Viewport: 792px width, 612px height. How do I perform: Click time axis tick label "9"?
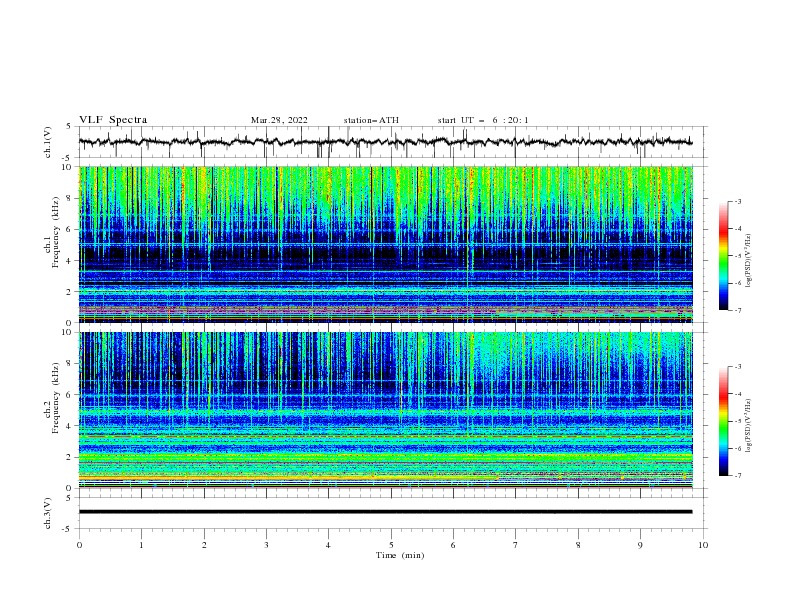click(640, 545)
